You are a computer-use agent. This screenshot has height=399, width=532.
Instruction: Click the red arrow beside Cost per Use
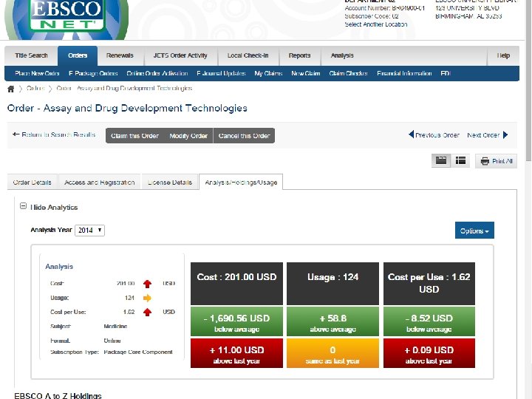point(147,312)
